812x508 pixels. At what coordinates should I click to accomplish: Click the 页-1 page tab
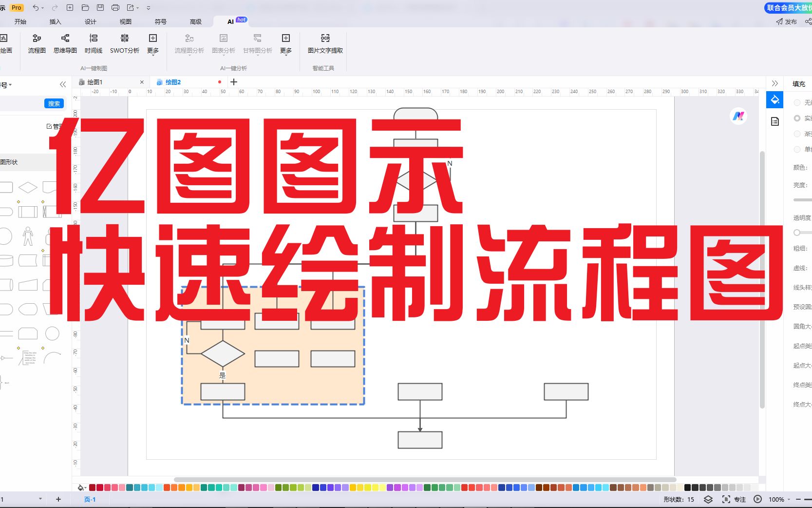(x=90, y=499)
